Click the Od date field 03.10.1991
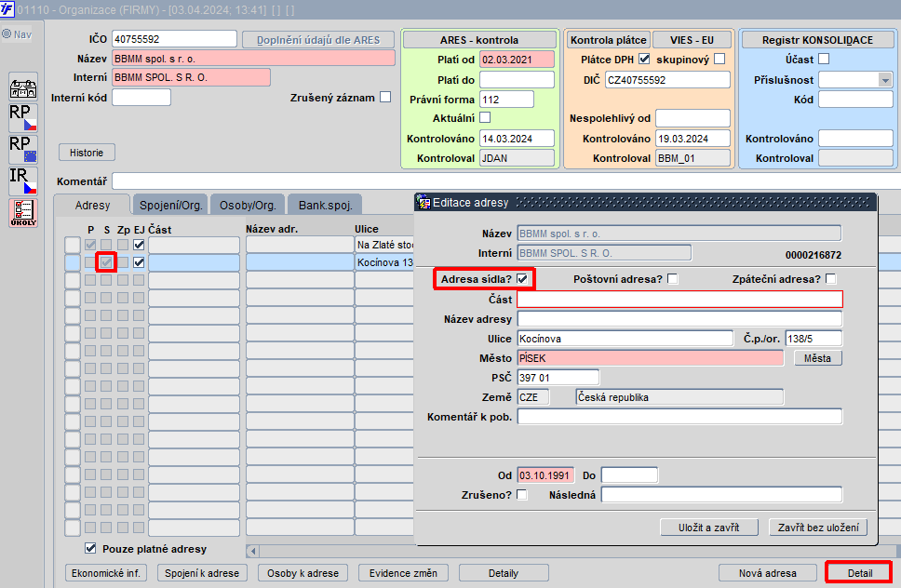 click(x=545, y=474)
